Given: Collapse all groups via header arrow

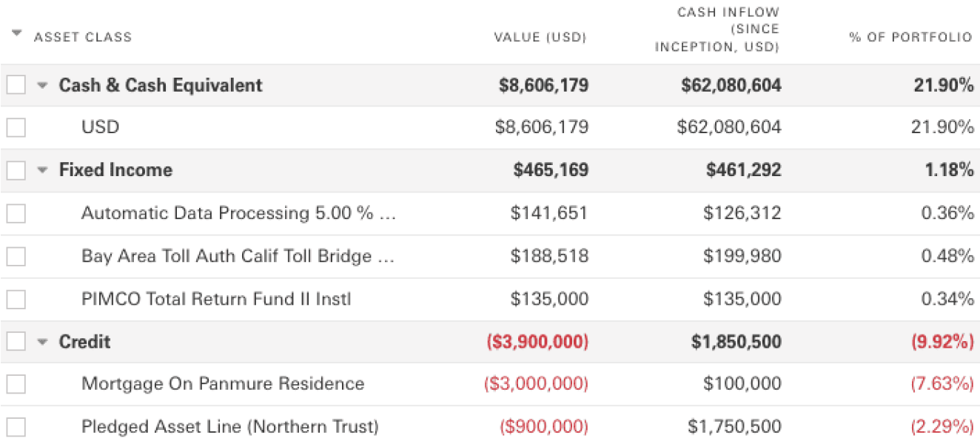Looking at the screenshot, I should [x=17, y=34].
